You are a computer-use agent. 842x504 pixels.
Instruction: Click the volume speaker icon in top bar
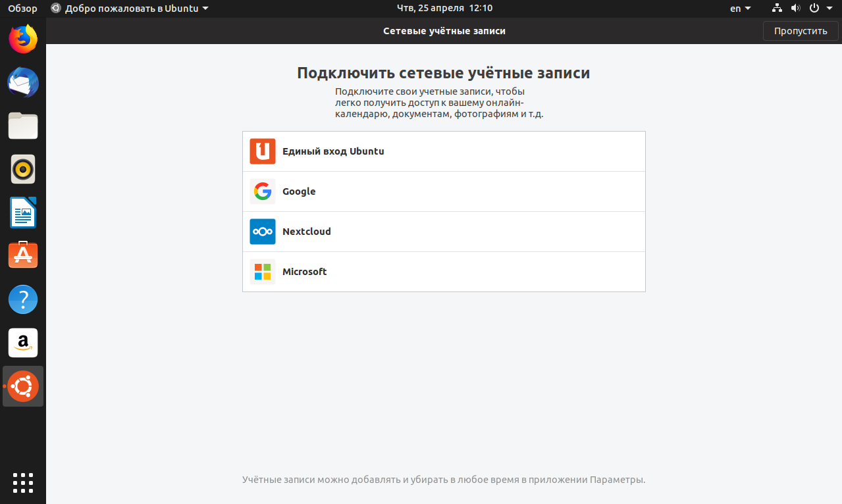tap(795, 9)
